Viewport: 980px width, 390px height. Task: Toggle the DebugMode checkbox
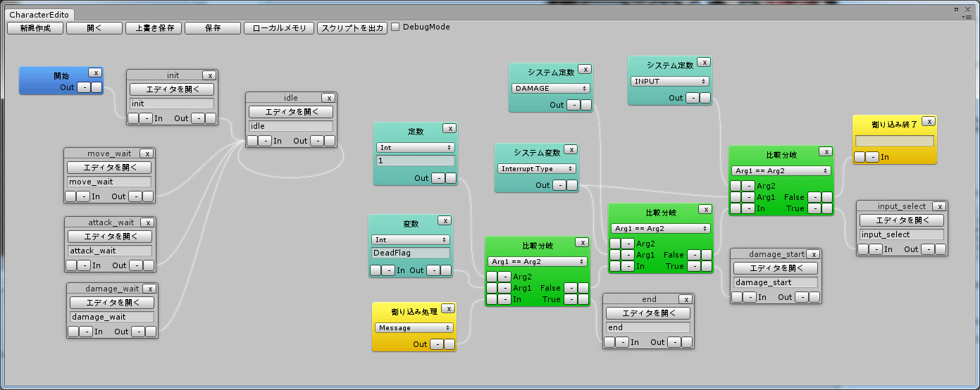click(x=395, y=27)
